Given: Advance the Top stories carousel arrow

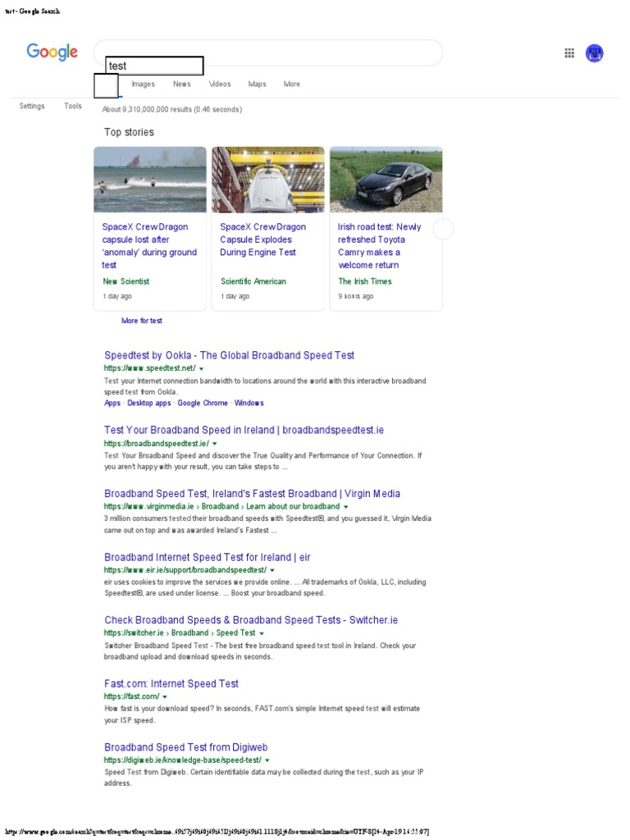Looking at the screenshot, I should [443, 230].
